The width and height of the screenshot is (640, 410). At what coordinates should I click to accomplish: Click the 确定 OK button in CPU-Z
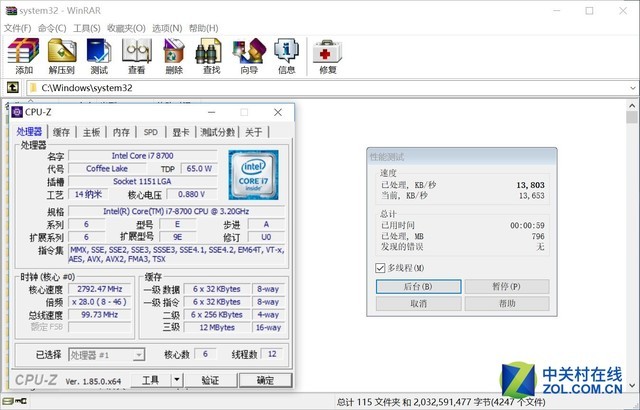coord(265,380)
